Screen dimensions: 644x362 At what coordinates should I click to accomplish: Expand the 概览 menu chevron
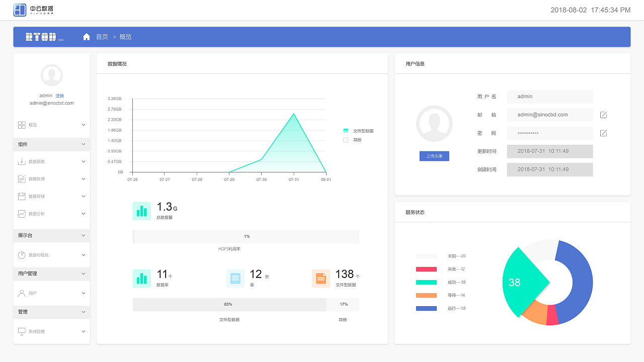[x=84, y=125]
